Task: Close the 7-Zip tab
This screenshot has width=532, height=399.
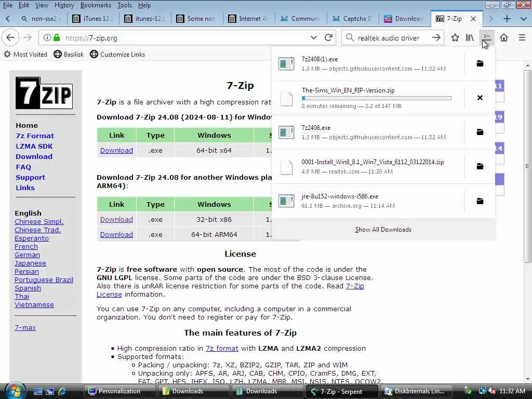Action: (473, 19)
